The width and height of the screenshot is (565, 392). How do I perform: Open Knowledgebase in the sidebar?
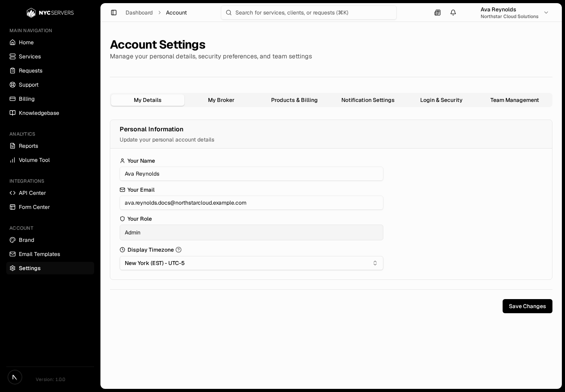pyautogui.click(x=50, y=113)
